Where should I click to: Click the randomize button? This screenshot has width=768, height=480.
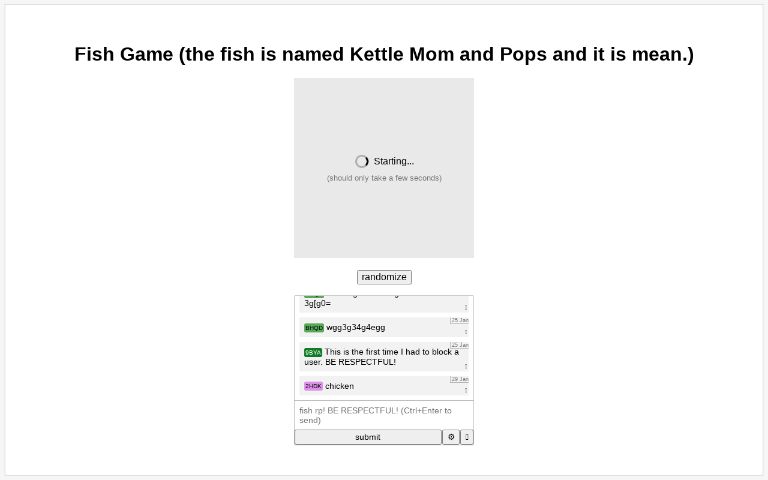click(384, 277)
